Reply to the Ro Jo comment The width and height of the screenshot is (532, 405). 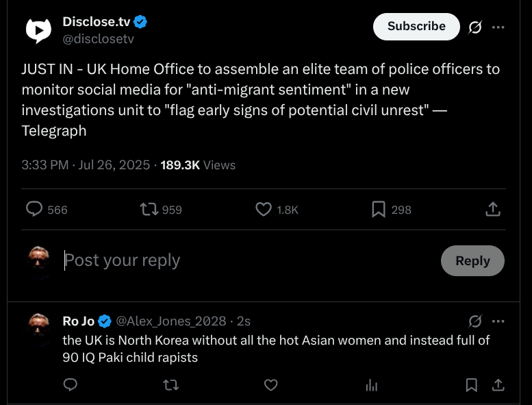pos(71,385)
